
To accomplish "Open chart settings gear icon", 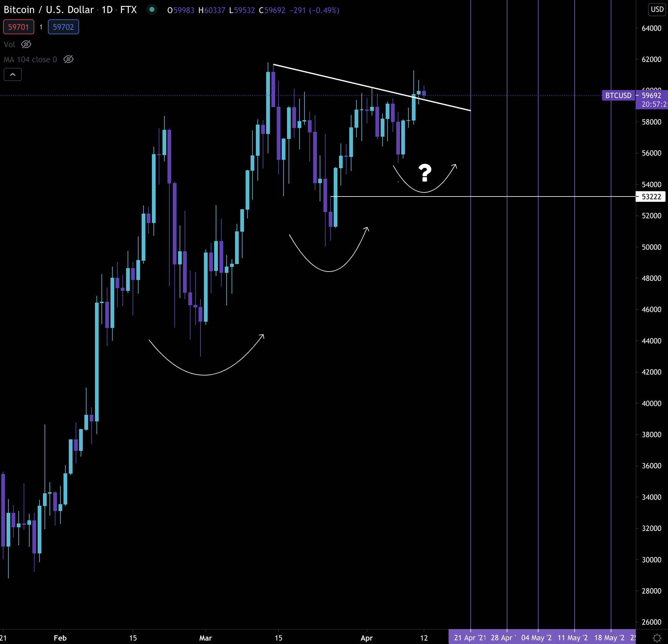I will [657, 638].
